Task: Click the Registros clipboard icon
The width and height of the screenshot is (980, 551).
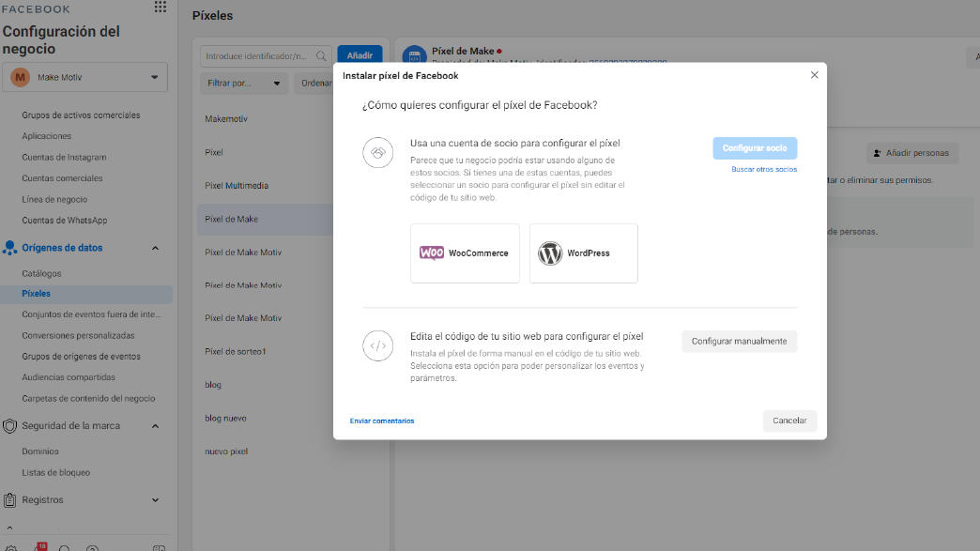Action: (9, 500)
